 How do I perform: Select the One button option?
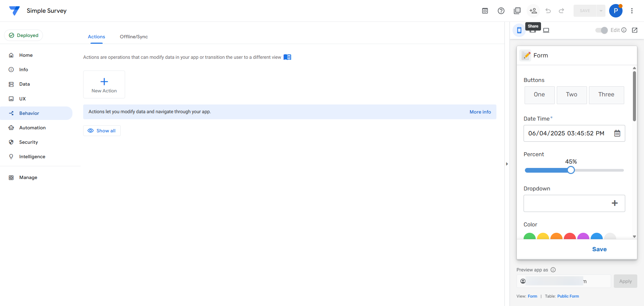[539, 95]
